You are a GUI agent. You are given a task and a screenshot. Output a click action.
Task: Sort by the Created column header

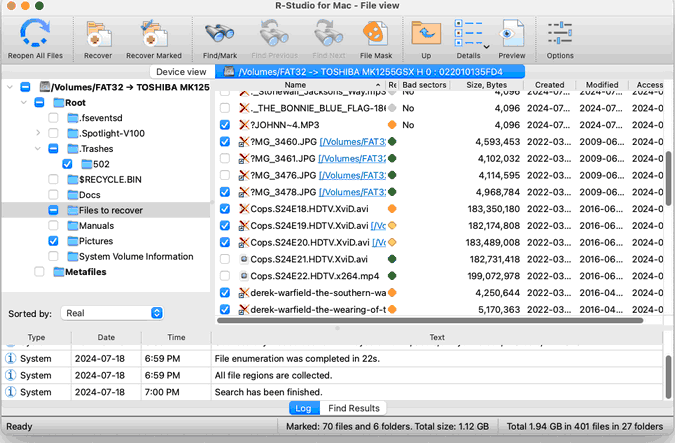[x=550, y=85]
